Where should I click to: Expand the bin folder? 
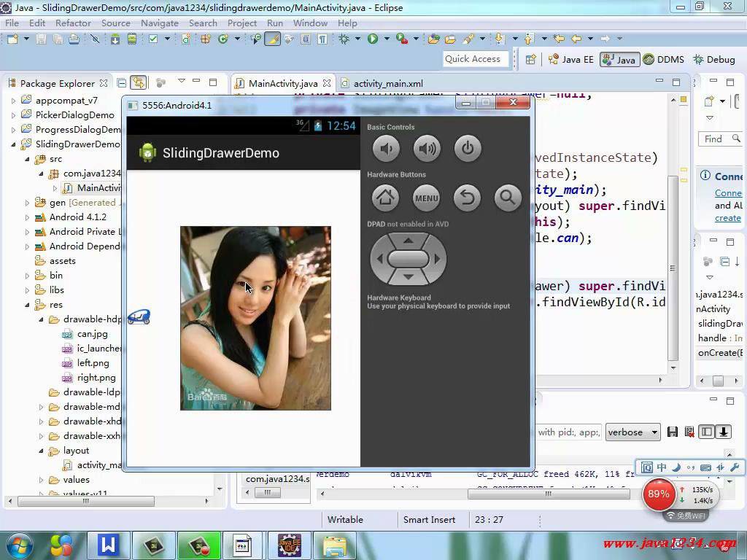(27, 276)
